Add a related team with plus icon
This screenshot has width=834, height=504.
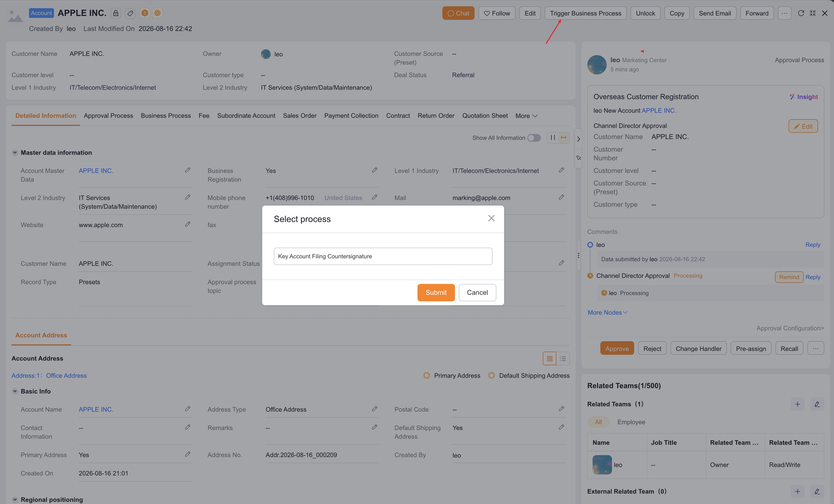coord(797,404)
